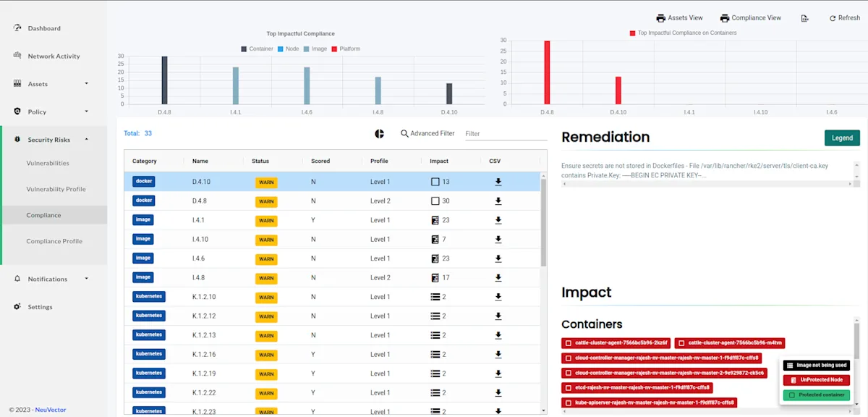Open the NeuVector footer link
The height and width of the screenshot is (417, 868).
[x=51, y=410]
